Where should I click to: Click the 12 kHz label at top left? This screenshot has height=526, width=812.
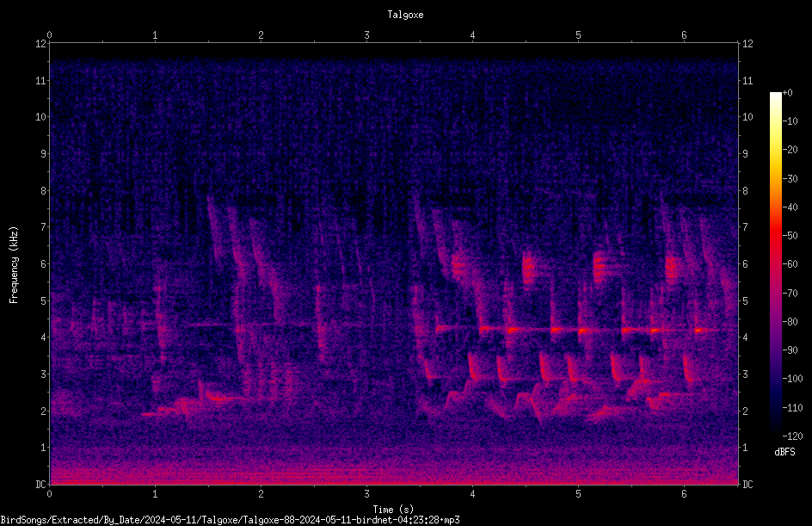coord(41,44)
